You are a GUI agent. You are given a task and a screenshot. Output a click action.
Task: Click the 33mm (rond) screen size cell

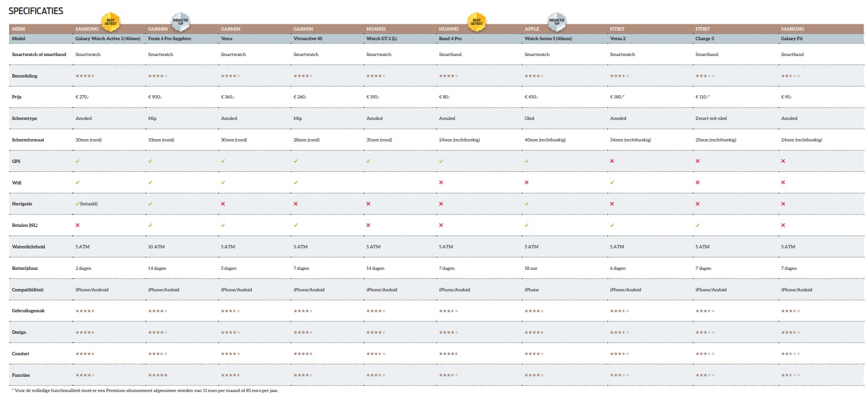pos(161,140)
